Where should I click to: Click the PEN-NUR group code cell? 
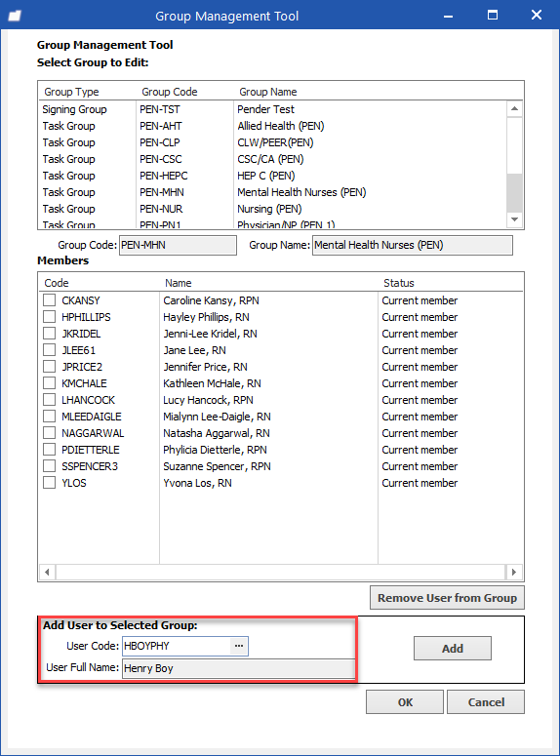[x=161, y=209]
